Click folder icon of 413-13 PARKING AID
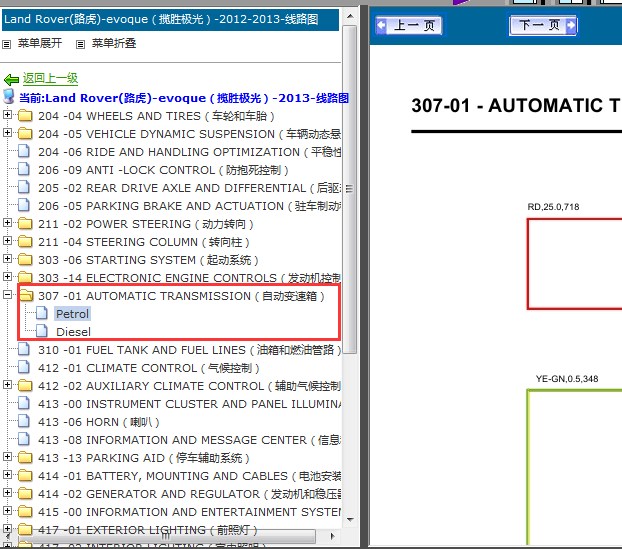 [25, 457]
